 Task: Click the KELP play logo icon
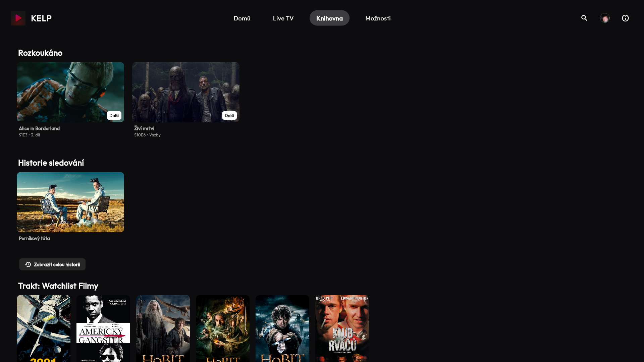click(x=18, y=18)
